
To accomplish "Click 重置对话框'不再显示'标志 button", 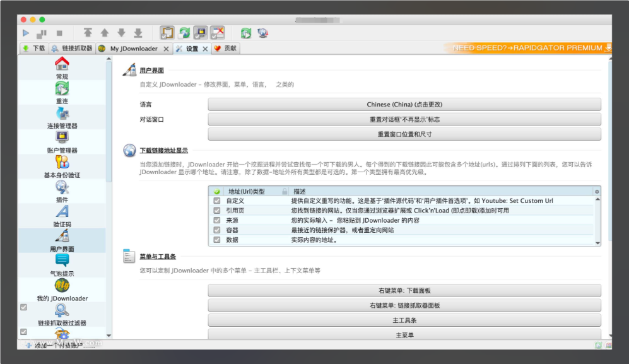I will [x=404, y=119].
